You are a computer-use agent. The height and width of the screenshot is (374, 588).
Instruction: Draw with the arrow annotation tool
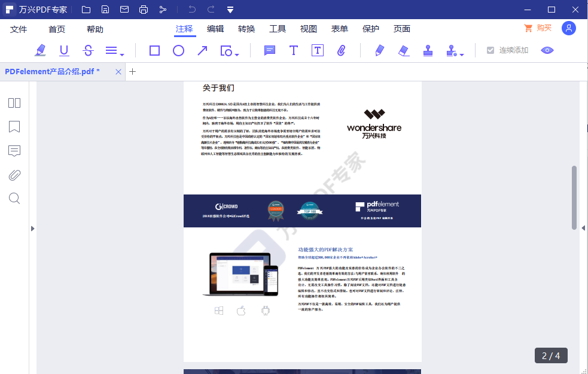202,51
